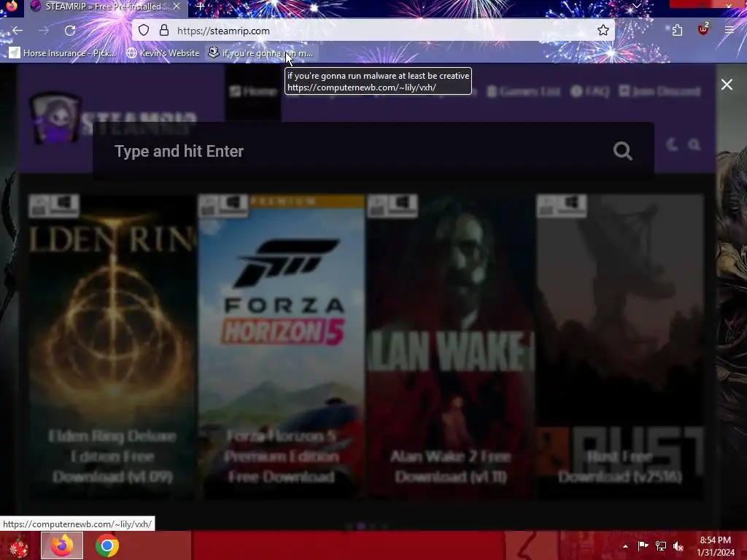
Task: Select the STEAMRIP browser tab
Action: pyautogui.click(x=105, y=7)
